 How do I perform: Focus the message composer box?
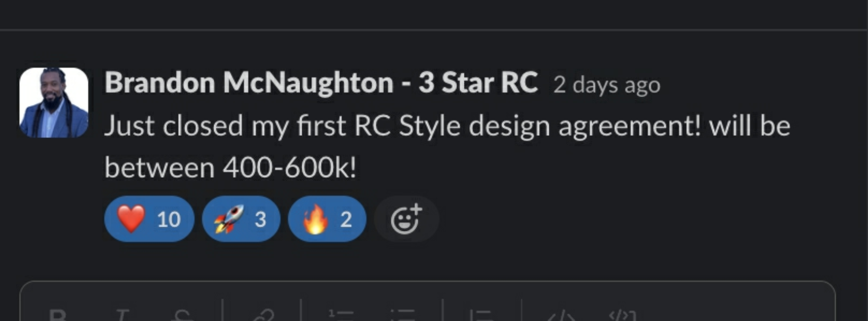427,301
